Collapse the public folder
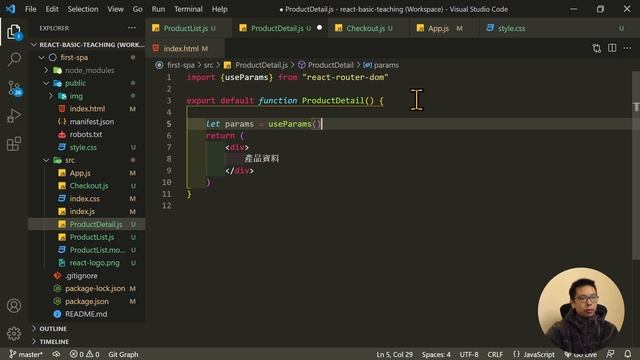The image size is (640, 360). click(87, 83)
